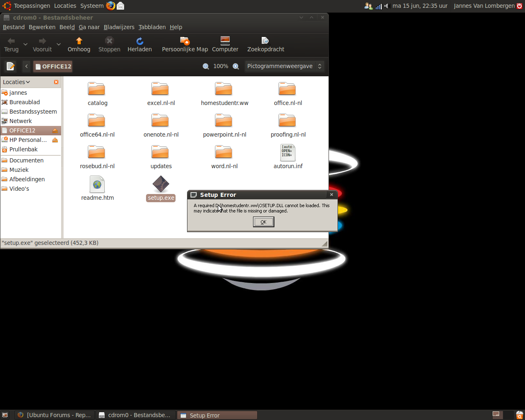Open the trash icon in bottom panel
Viewport: 525px width, 420px height.
tap(519, 415)
